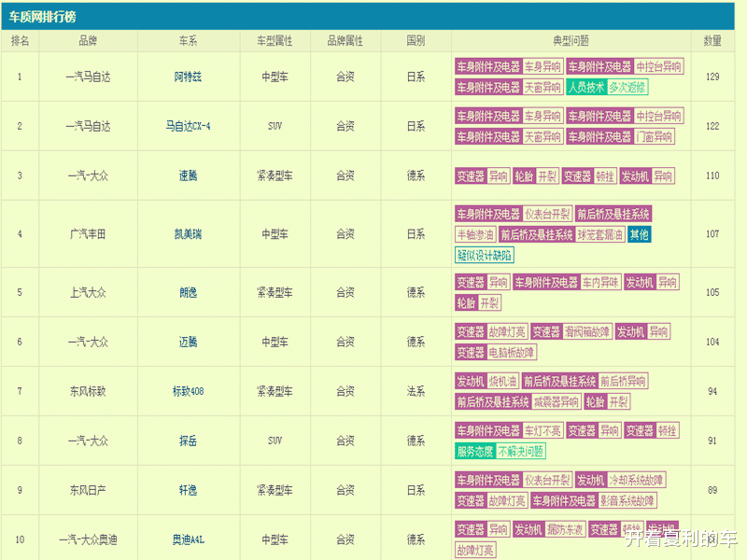
Task: Open the 马自达CX-4 car series link
Action: [x=188, y=126]
